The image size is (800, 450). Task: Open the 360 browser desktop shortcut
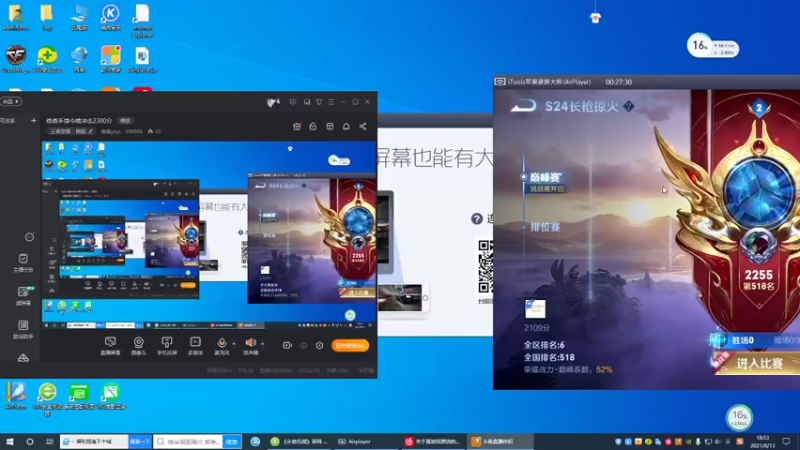point(47,399)
